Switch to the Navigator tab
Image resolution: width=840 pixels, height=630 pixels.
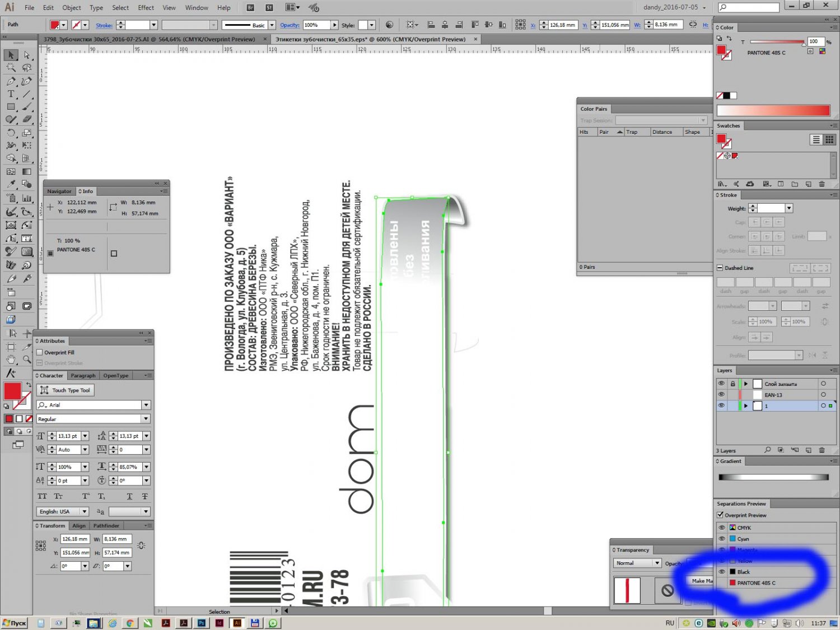(x=59, y=191)
